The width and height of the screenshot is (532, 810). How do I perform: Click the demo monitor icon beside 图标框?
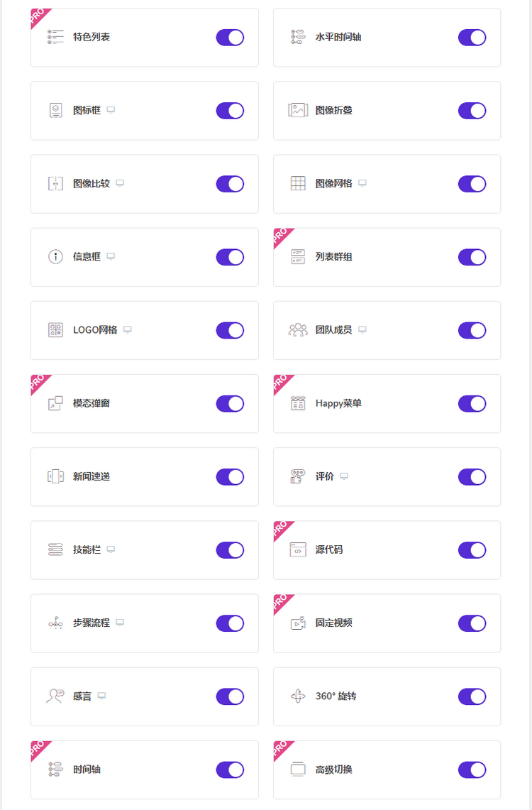click(x=111, y=110)
